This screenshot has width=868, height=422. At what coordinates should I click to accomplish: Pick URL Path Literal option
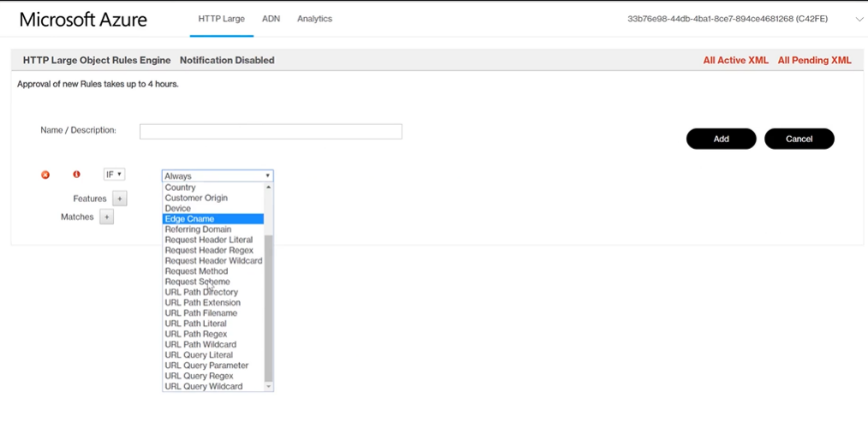[x=213, y=324]
